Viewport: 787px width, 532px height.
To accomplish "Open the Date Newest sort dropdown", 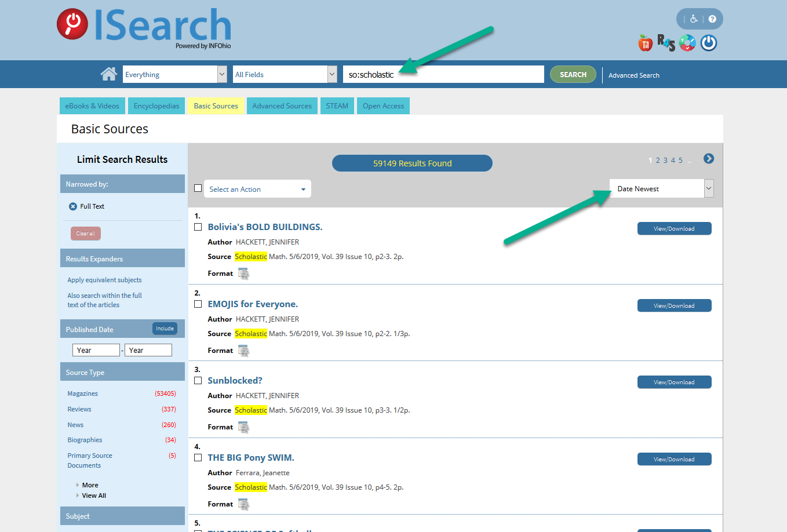I will click(x=661, y=188).
